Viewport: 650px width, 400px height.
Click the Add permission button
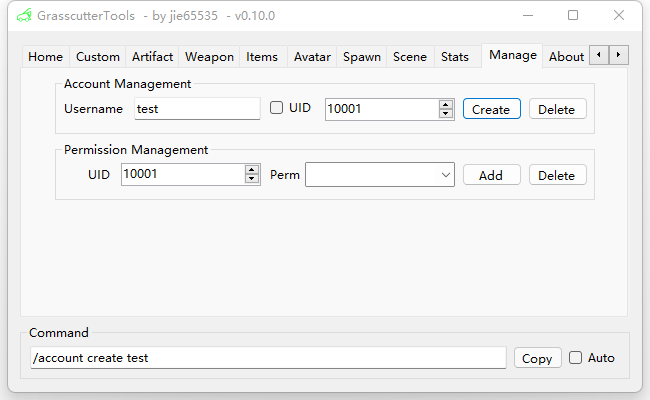[x=491, y=175]
